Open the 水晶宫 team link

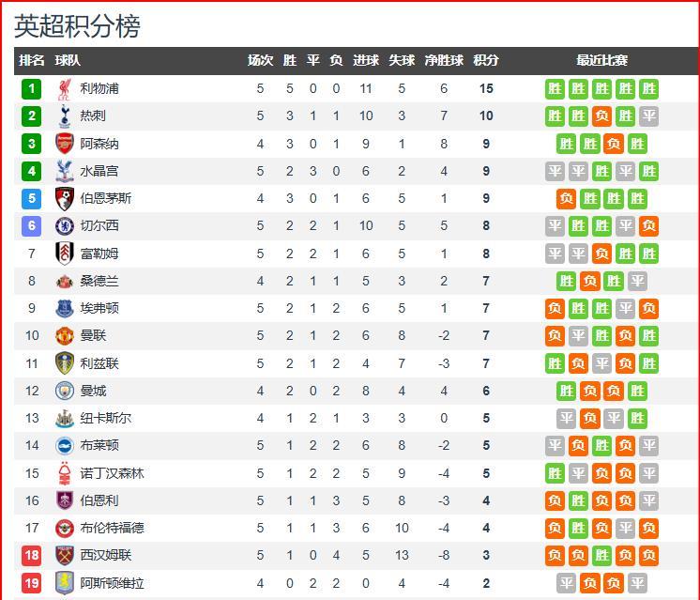click(99, 171)
